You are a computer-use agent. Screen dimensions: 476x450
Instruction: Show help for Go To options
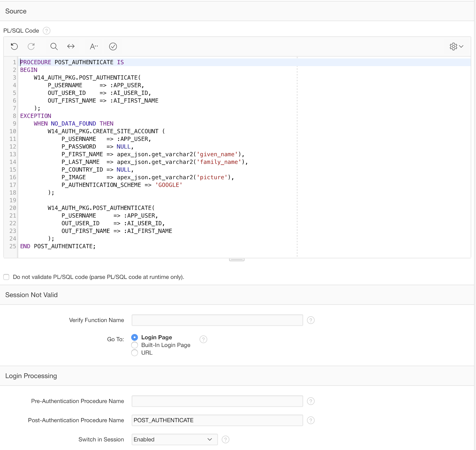(203, 339)
